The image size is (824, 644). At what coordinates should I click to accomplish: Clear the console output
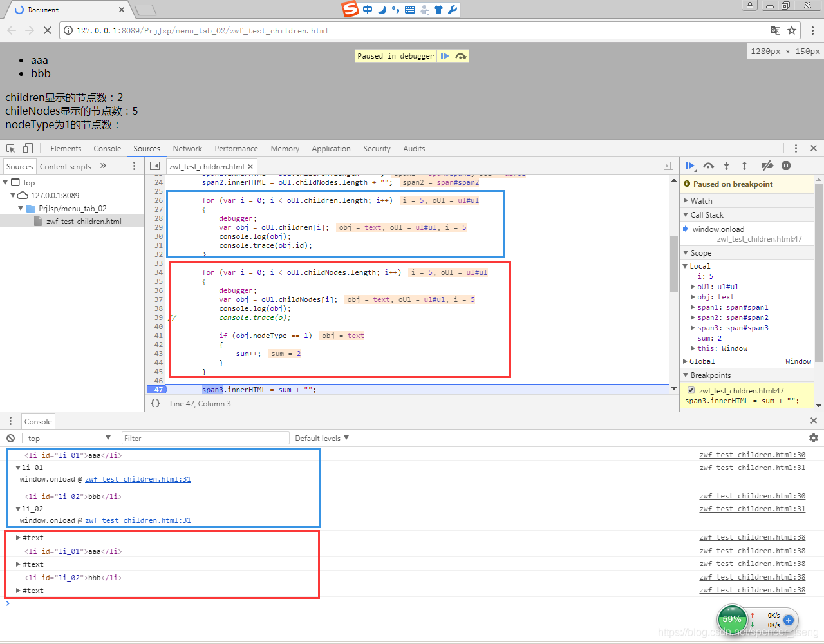(x=10, y=438)
